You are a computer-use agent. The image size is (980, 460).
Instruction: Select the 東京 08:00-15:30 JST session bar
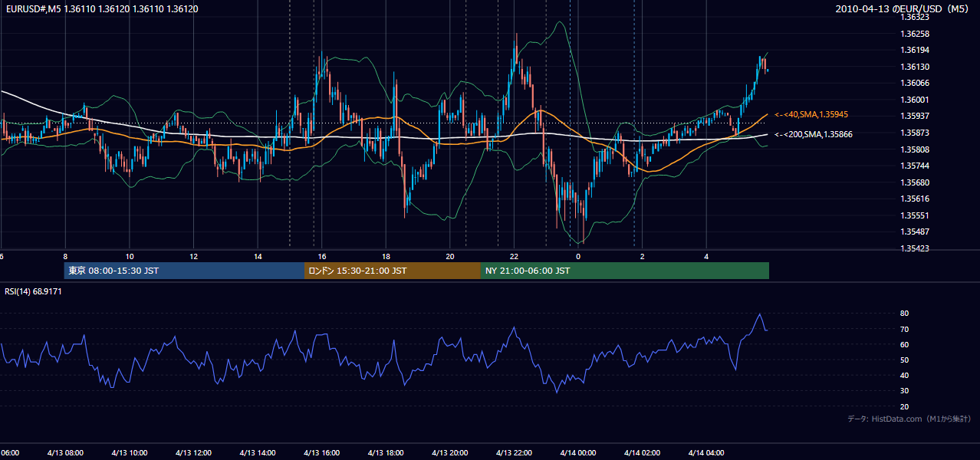[184, 271]
